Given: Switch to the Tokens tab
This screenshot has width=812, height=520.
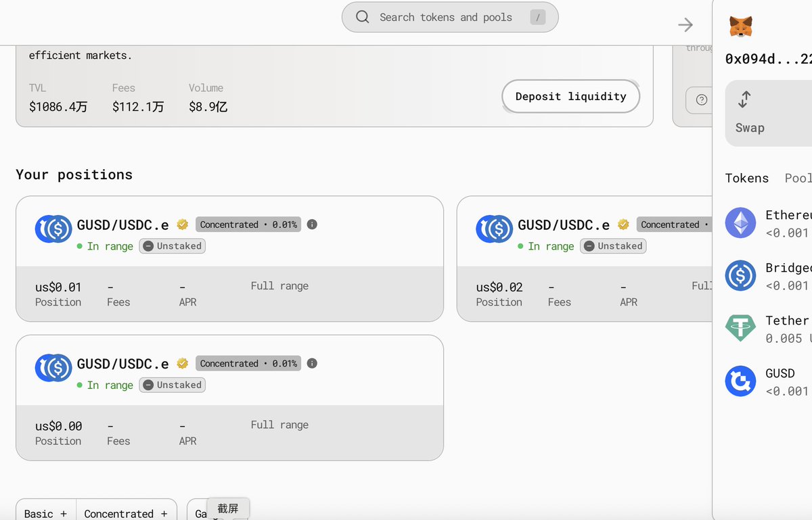Looking at the screenshot, I should pos(747,178).
